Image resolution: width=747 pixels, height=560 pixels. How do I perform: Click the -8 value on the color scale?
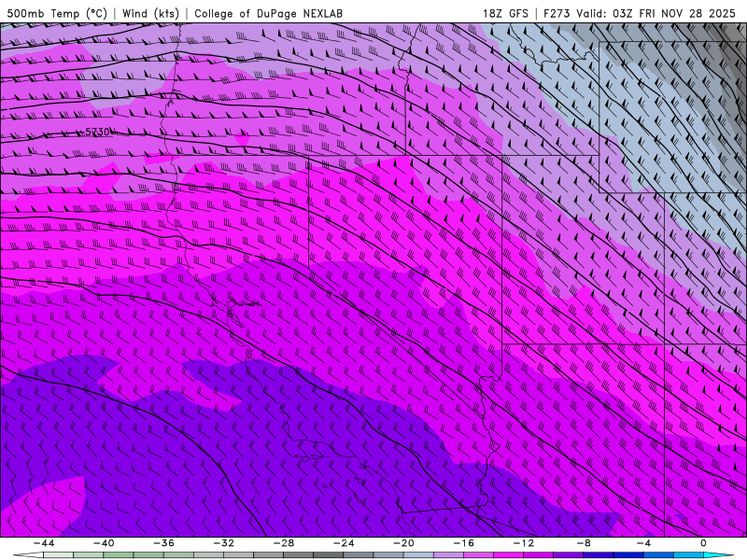[585, 543]
